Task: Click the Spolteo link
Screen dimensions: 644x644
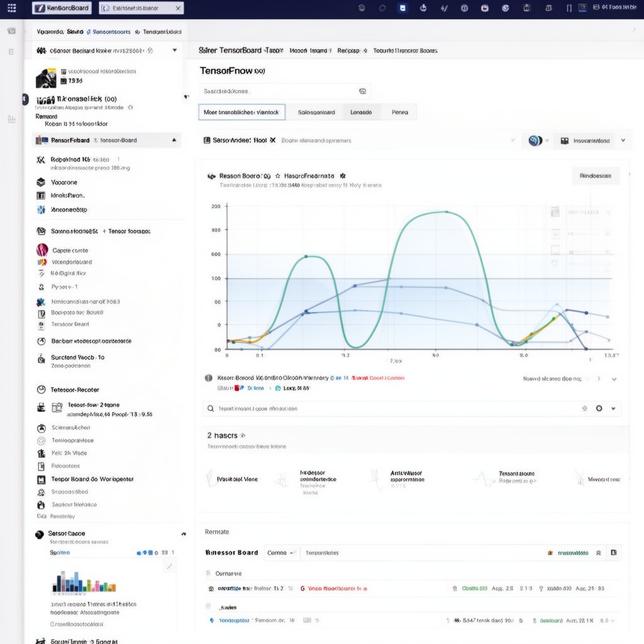Action: coord(60,552)
